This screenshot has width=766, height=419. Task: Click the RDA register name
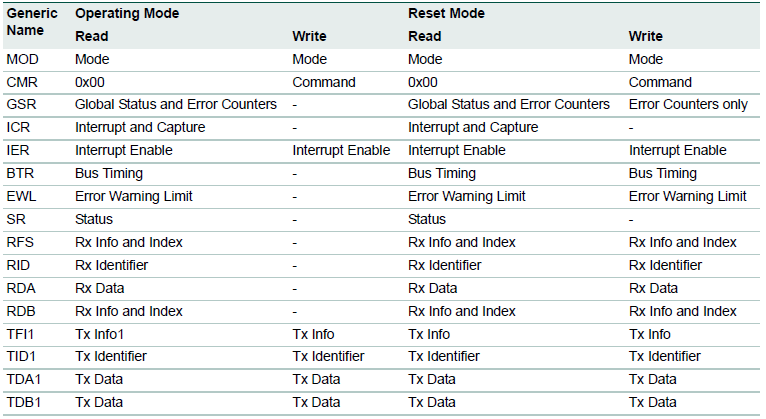click(x=21, y=288)
